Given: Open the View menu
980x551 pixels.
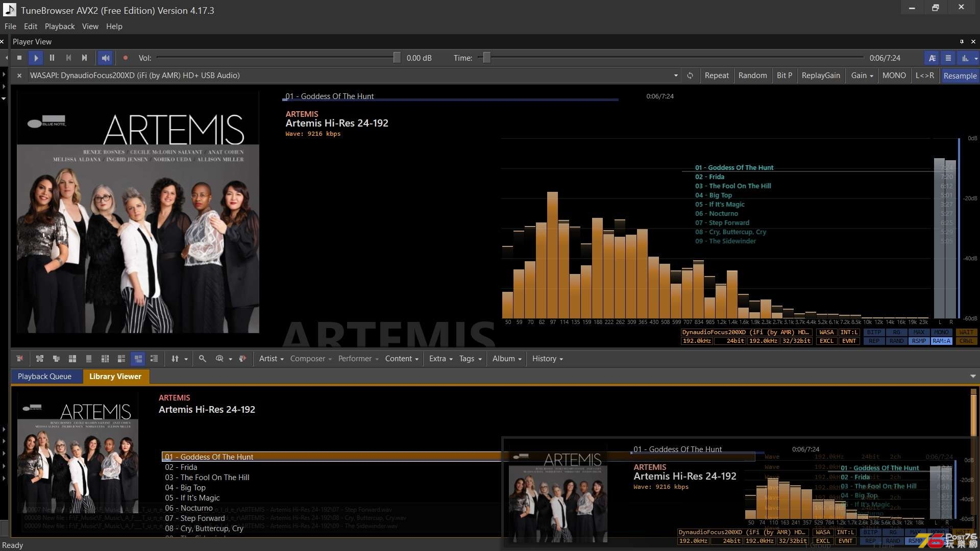Looking at the screenshot, I should click(90, 27).
